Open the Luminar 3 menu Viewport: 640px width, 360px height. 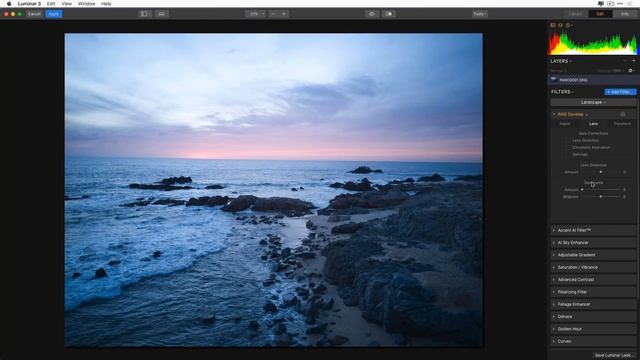click(x=29, y=4)
